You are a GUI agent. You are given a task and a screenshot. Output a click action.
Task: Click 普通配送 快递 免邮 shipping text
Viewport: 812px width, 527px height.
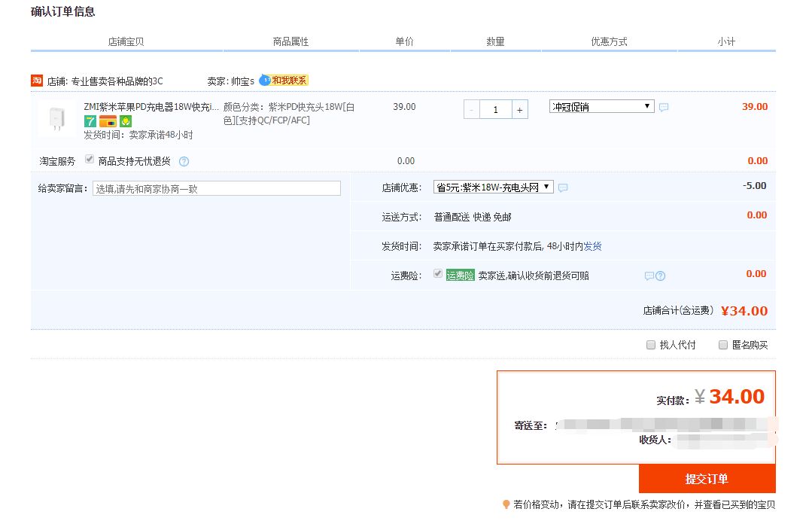coord(473,217)
